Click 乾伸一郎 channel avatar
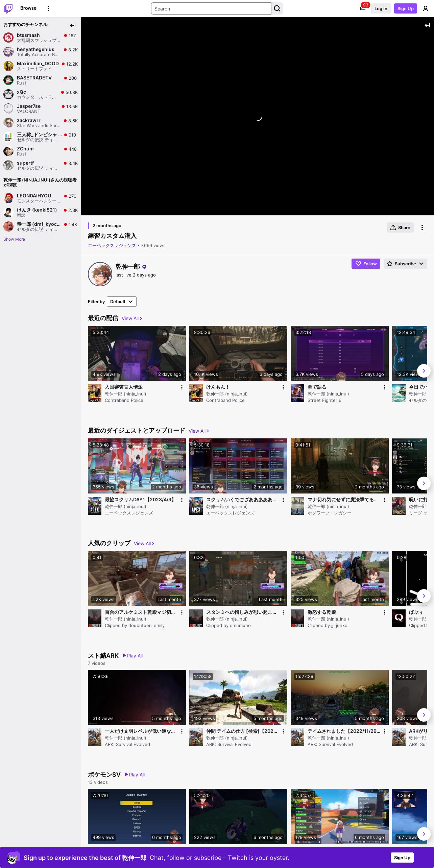Screen dimensions: 434x868 tap(100, 274)
